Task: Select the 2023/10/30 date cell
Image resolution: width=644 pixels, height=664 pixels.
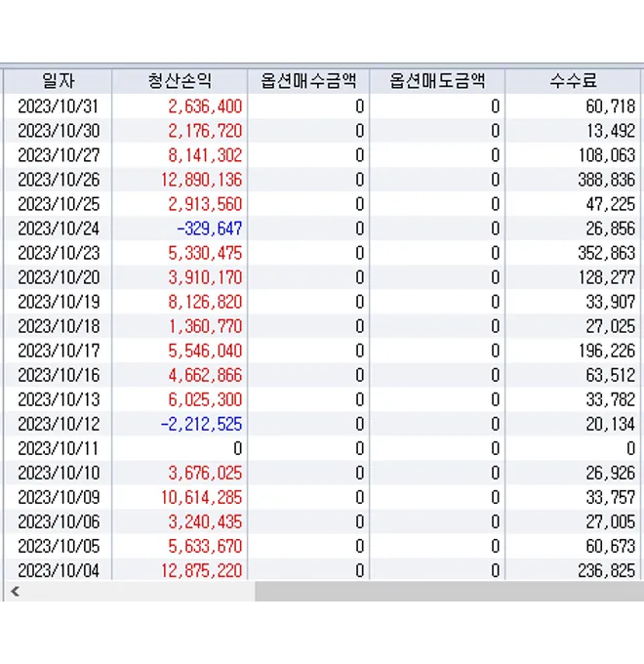Action: pos(58,131)
